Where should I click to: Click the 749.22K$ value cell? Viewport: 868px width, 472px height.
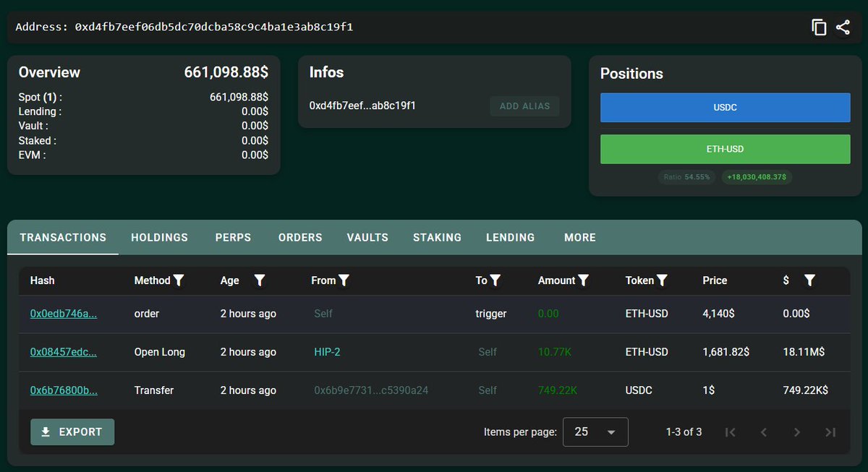[x=805, y=390]
